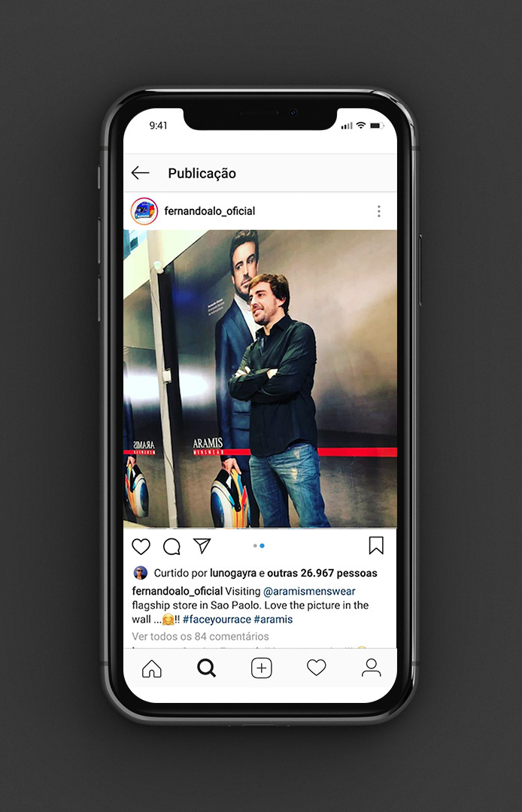
Task: Tap the back arrow beside Publicação
Action: (141, 173)
